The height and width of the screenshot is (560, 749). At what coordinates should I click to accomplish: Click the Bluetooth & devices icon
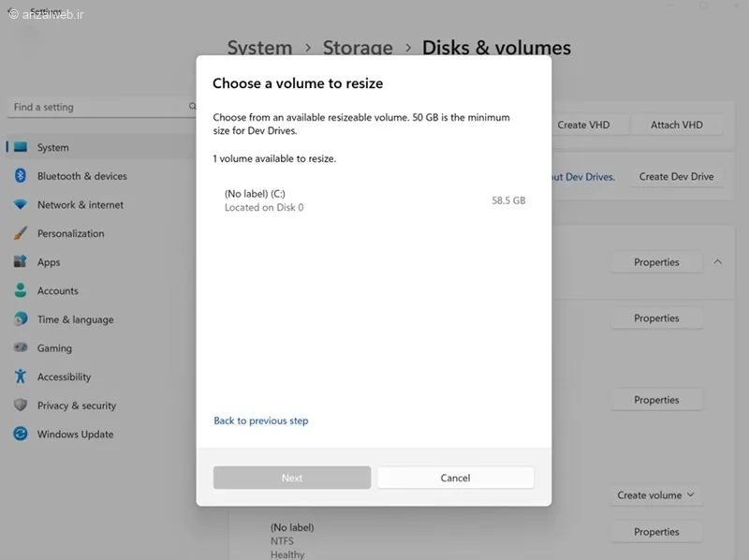pyautogui.click(x=20, y=176)
